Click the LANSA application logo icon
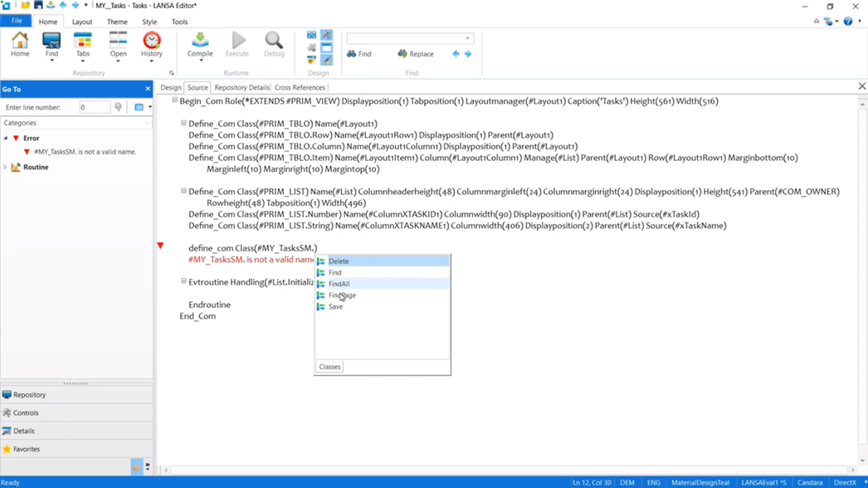 click(x=6, y=5)
